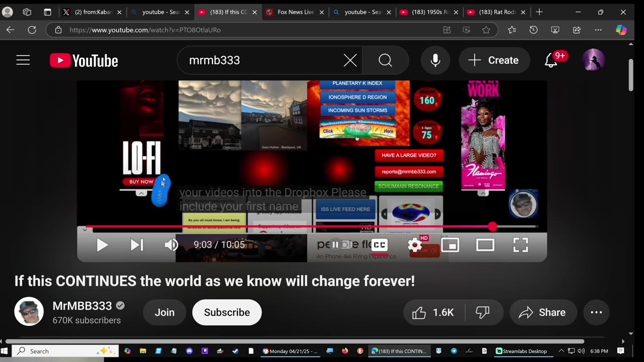Switch to the Fox News Live tab

click(x=295, y=12)
